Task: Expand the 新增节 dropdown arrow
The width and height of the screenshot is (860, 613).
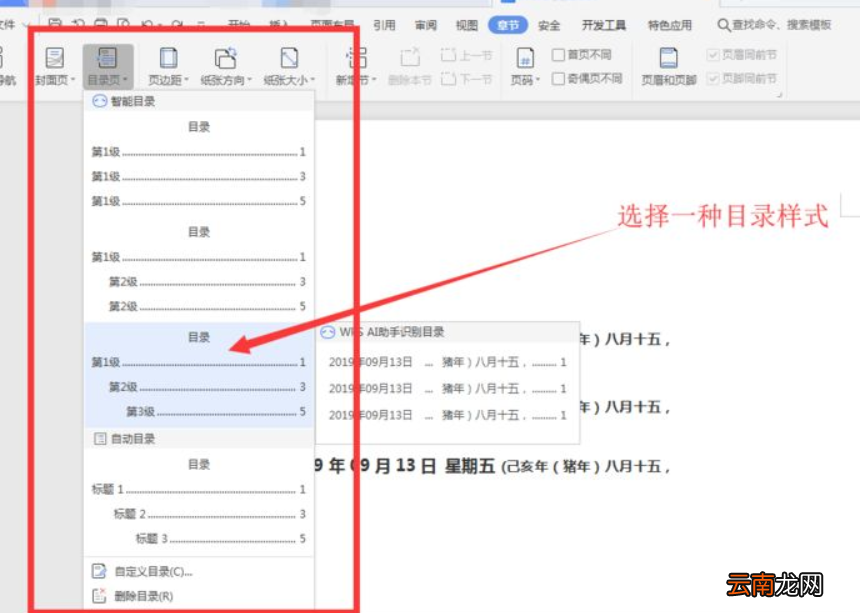Action: pos(374,80)
